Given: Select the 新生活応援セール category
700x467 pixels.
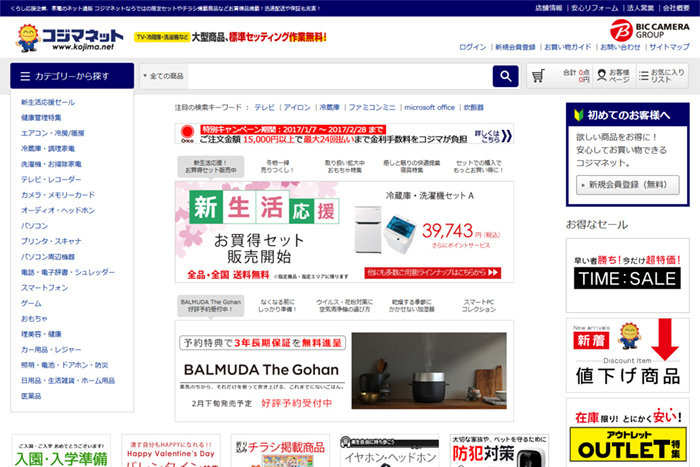Looking at the screenshot, I should click(48, 102).
